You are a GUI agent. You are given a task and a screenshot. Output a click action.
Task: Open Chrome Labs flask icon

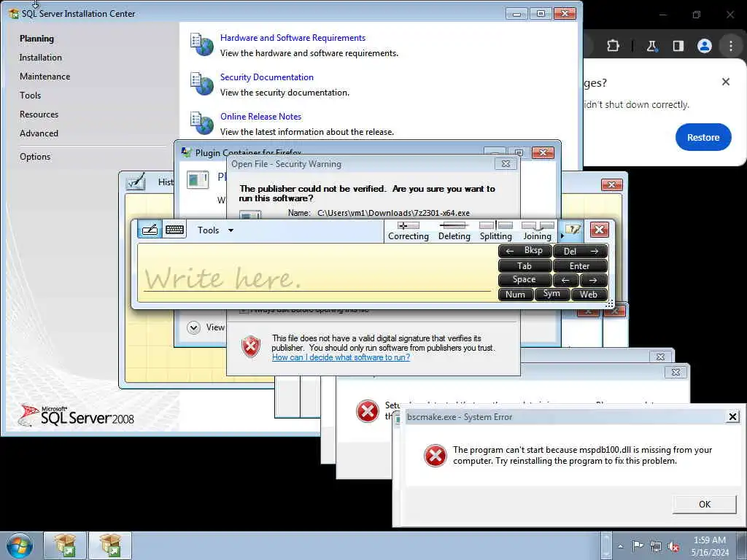coord(651,46)
